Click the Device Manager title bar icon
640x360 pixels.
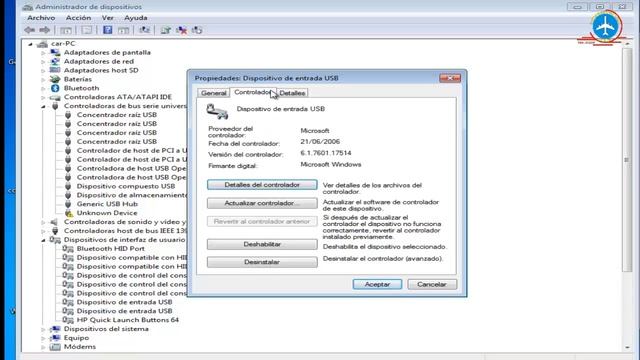tap(28, 7)
